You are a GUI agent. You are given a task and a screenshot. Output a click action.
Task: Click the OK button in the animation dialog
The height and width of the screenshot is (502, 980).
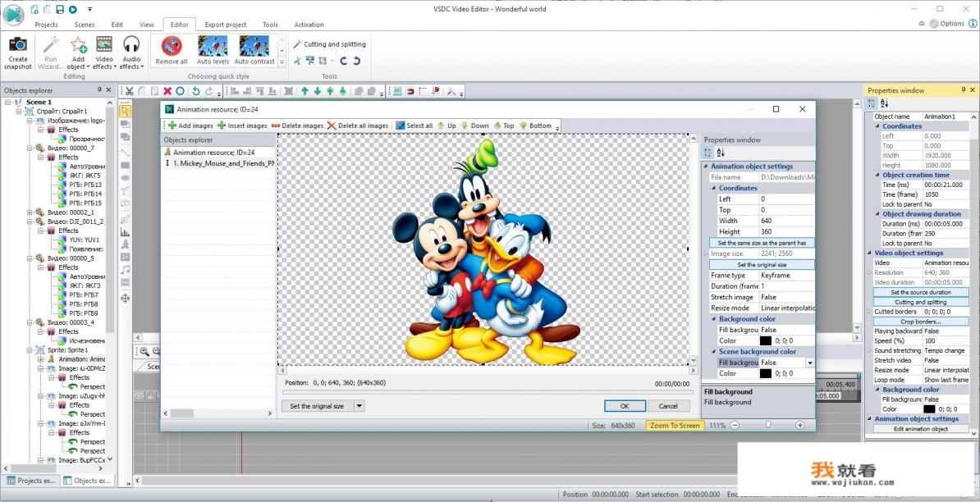pyautogui.click(x=625, y=406)
